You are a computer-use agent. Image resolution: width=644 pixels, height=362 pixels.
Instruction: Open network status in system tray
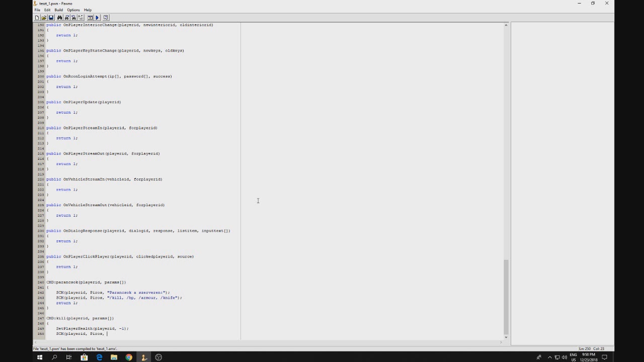tap(557, 357)
